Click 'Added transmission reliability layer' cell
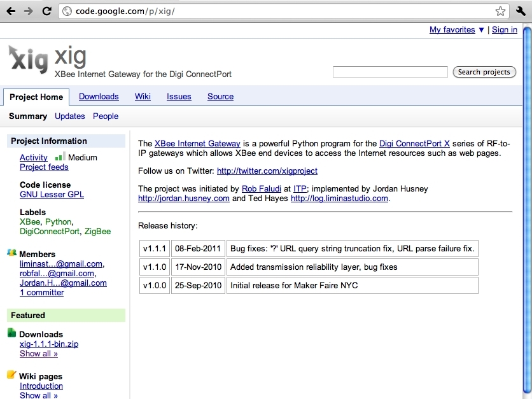 pos(353,267)
